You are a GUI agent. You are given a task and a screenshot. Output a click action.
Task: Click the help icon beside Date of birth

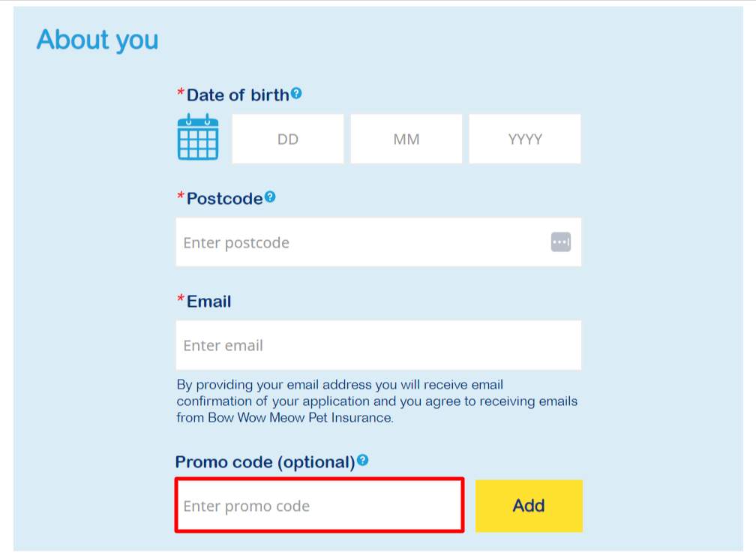[296, 93]
